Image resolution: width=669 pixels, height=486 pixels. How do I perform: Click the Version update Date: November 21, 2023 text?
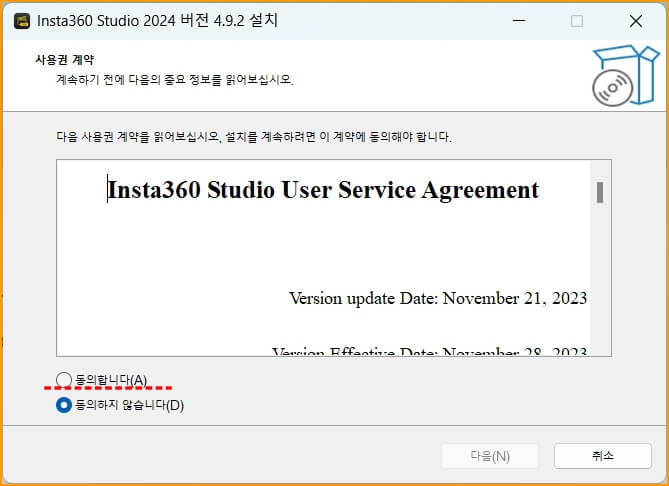pyautogui.click(x=438, y=298)
